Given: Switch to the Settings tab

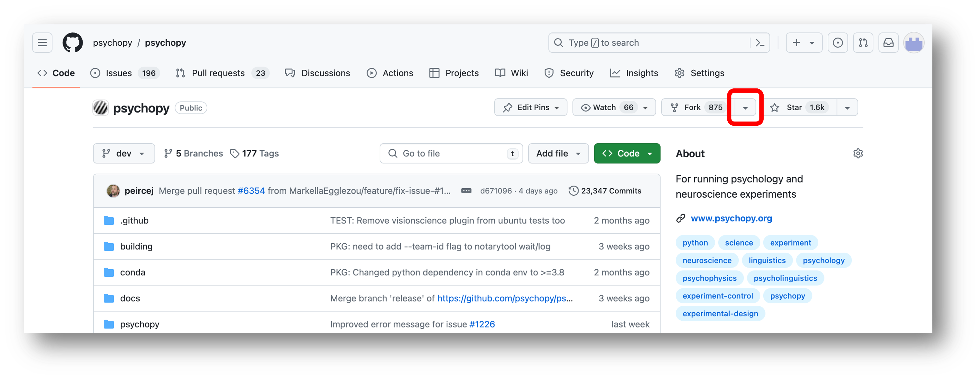Looking at the screenshot, I should [x=699, y=73].
